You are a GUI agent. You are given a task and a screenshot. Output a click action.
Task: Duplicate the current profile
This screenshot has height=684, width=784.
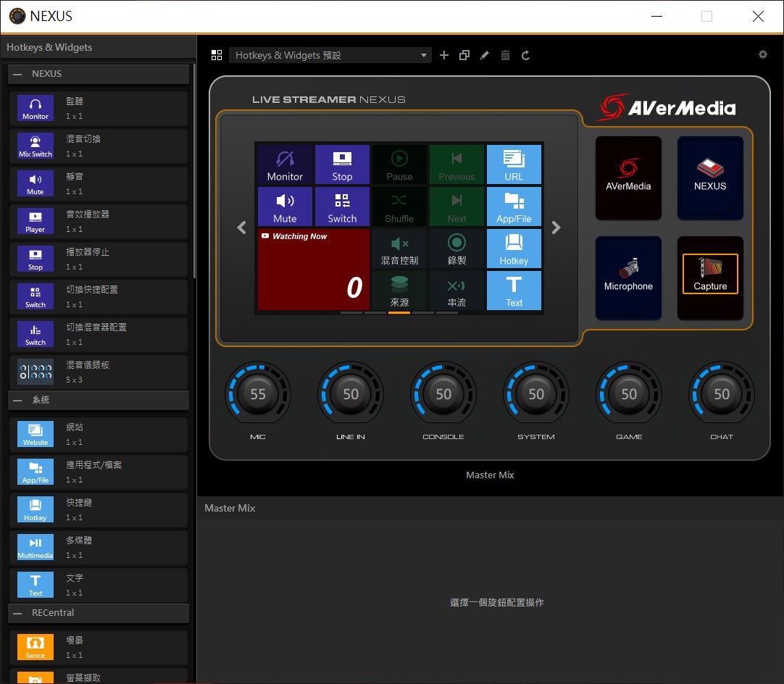click(x=464, y=55)
